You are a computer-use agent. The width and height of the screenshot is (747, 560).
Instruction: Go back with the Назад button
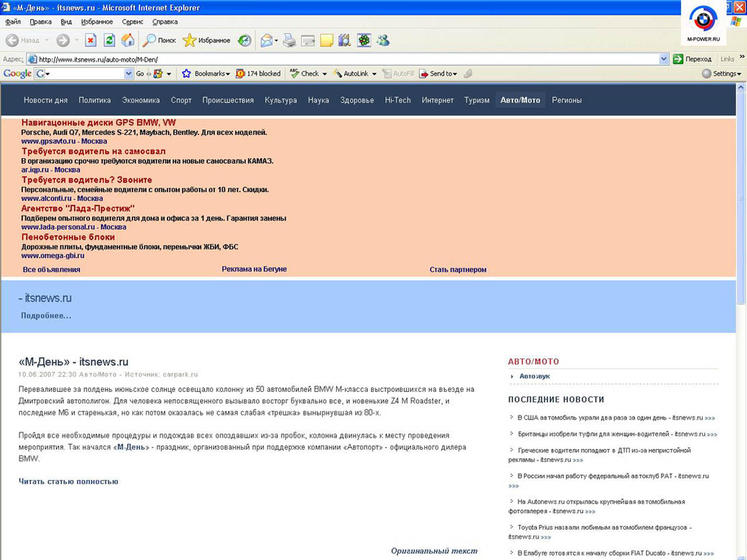tap(22, 40)
